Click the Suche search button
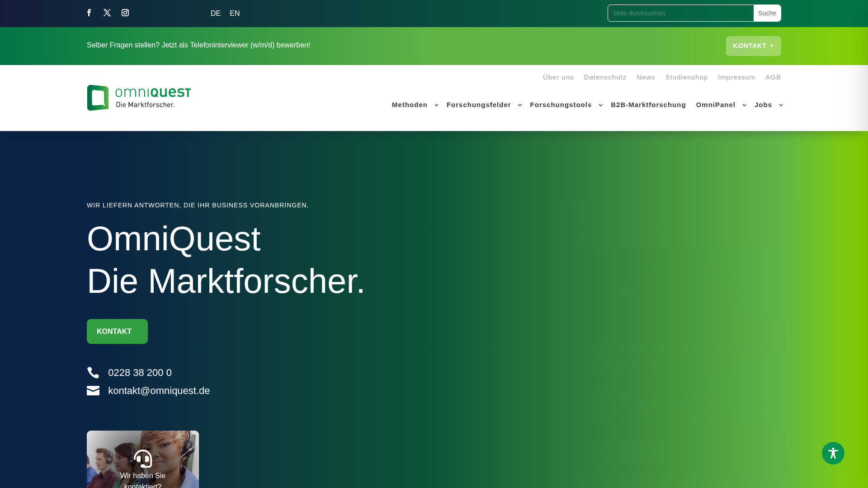The image size is (868, 488). [x=767, y=13]
